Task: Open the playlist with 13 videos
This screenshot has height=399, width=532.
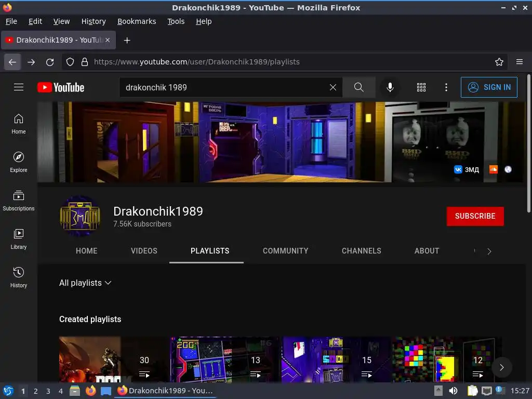Action: [224, 360]
